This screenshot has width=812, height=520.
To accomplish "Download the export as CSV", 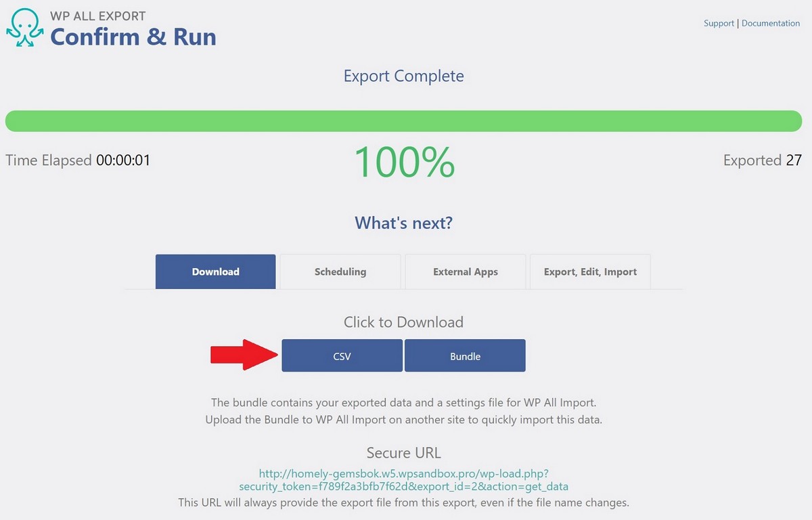I will point(342,355).
